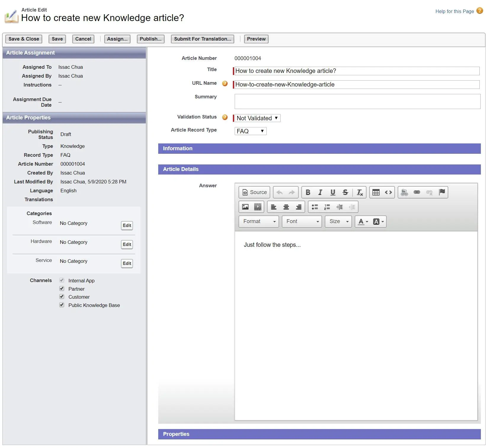
Task: Click into the URL Name field
Action: (x=357, y=85)
